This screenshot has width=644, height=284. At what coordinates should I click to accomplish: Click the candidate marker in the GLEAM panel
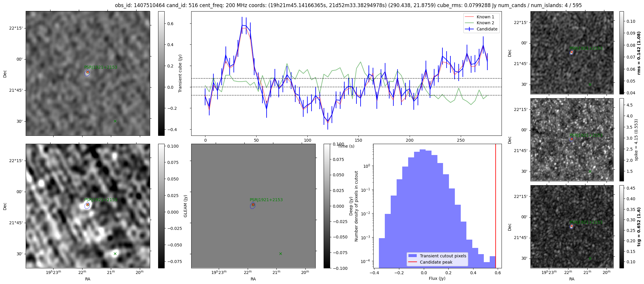(253, 205)
